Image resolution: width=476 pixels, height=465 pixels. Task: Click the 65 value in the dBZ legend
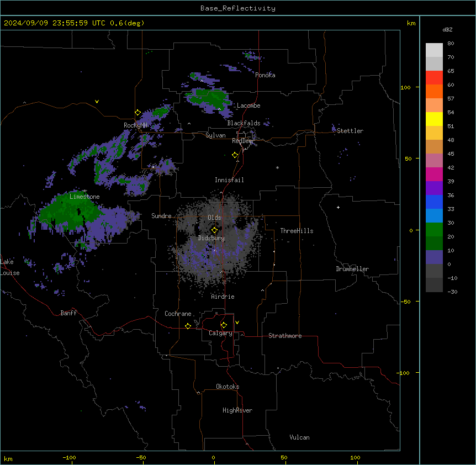[x=451, y=71]
